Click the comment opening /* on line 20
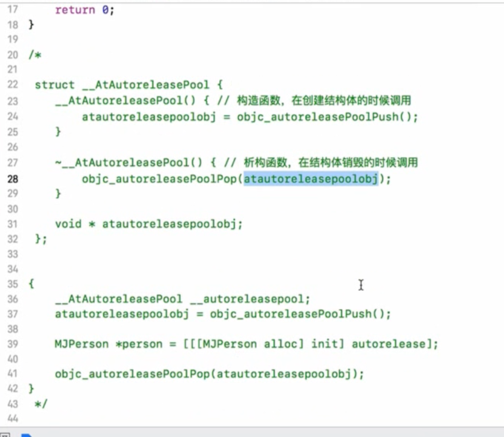 point(35,55)
